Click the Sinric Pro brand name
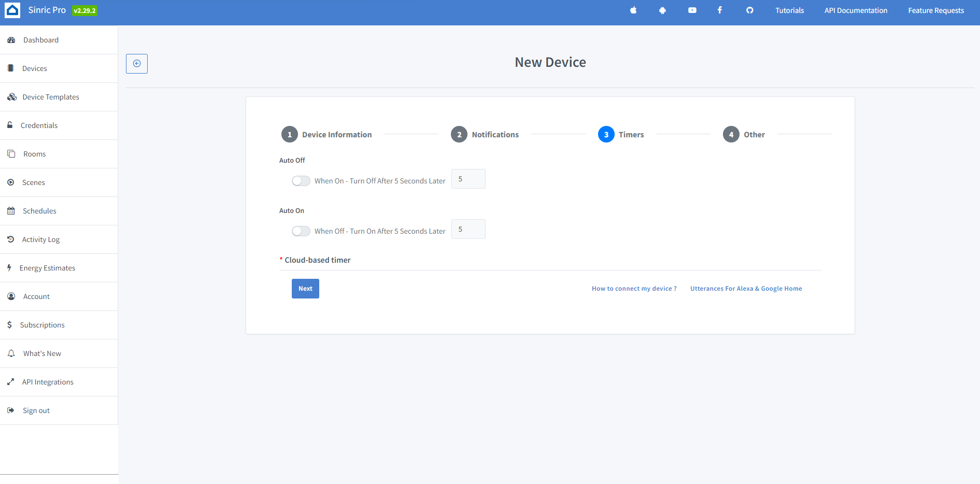The width and height of the screenshot is (980, 484). [x=47, y=10]
